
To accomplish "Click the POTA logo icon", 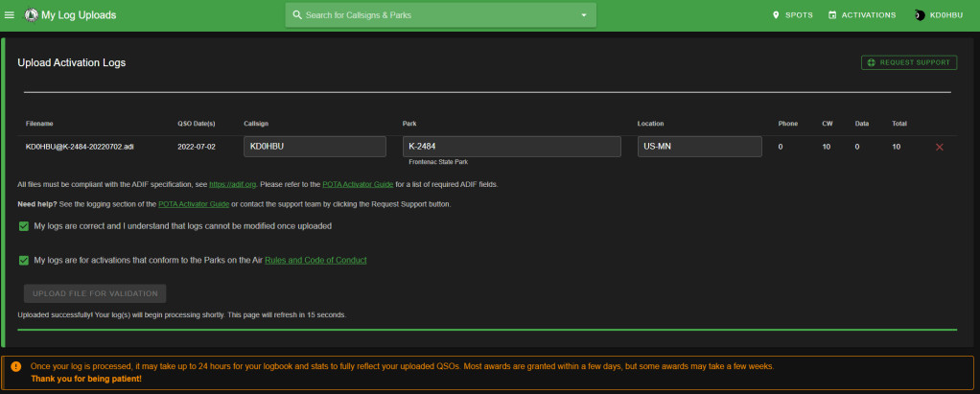I will point(32,15).
